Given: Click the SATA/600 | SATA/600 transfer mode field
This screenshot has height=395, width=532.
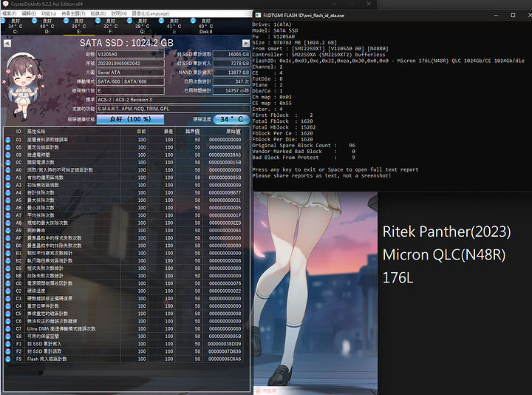Looking at the screenshot, I should point(130,81).
